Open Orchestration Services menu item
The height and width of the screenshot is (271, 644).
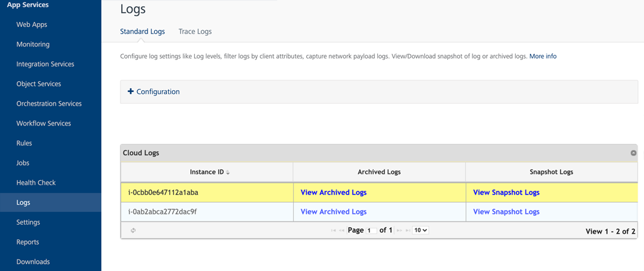(x=49, y=104)
